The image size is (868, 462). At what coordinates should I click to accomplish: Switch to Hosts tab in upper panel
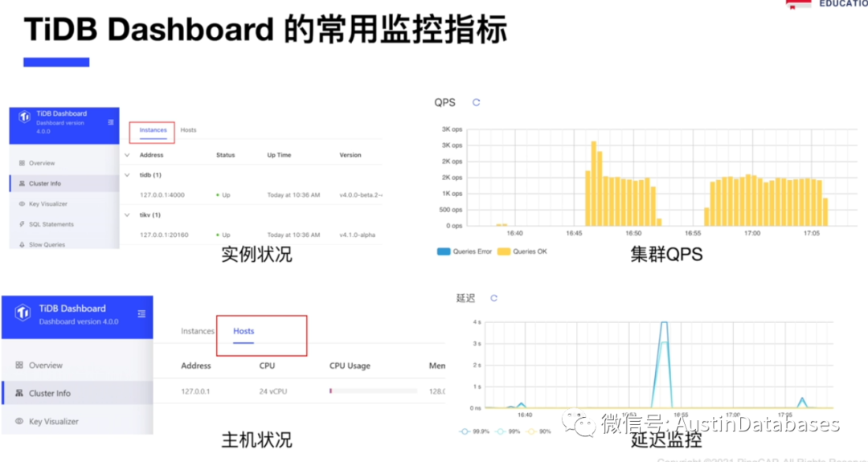coord(188,130)
